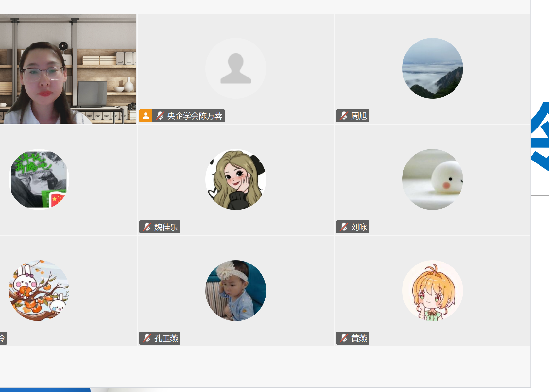Click the 黄燕 name label
The height and width of the screenshot is (392, 549).
[x=359, y=338]
